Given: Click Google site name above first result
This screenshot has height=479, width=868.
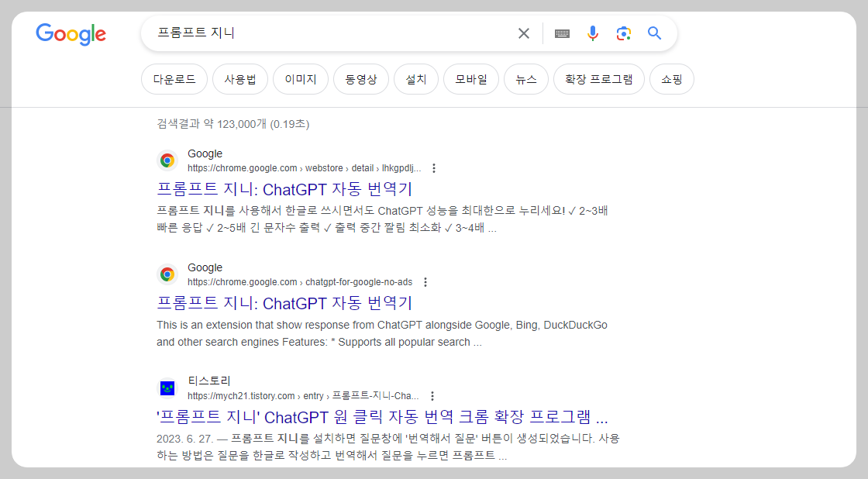Looking at the screenshot, I should [x=205, y=154].
